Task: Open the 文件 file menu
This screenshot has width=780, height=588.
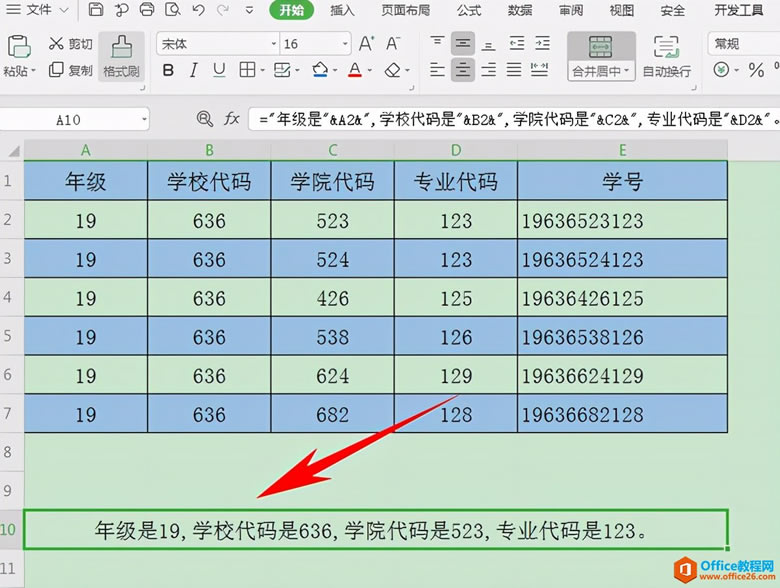Action: coord(37,9)
